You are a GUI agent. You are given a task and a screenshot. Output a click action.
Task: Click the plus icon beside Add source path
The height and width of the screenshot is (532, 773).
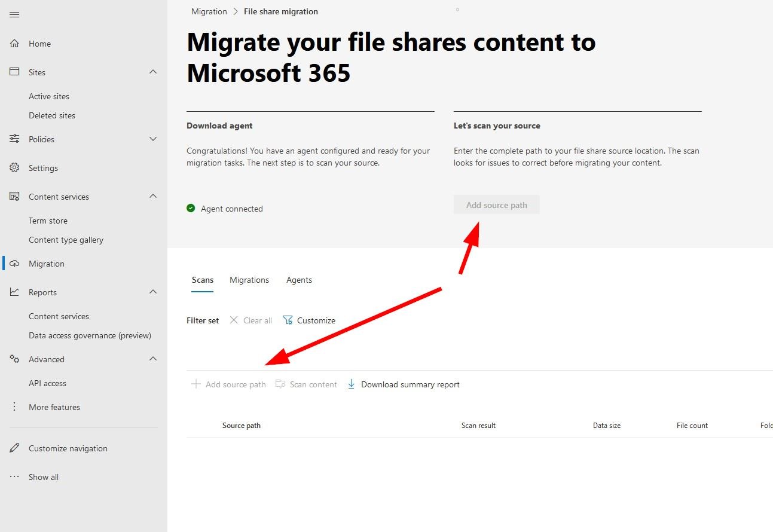tap(195, 384)
